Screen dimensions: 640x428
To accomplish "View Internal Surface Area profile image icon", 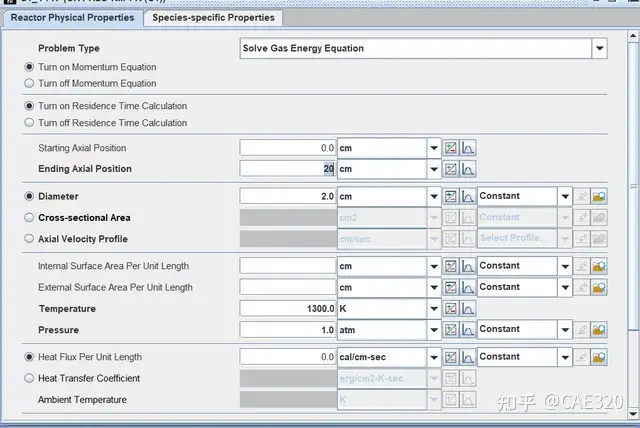I will coord(599,266).
